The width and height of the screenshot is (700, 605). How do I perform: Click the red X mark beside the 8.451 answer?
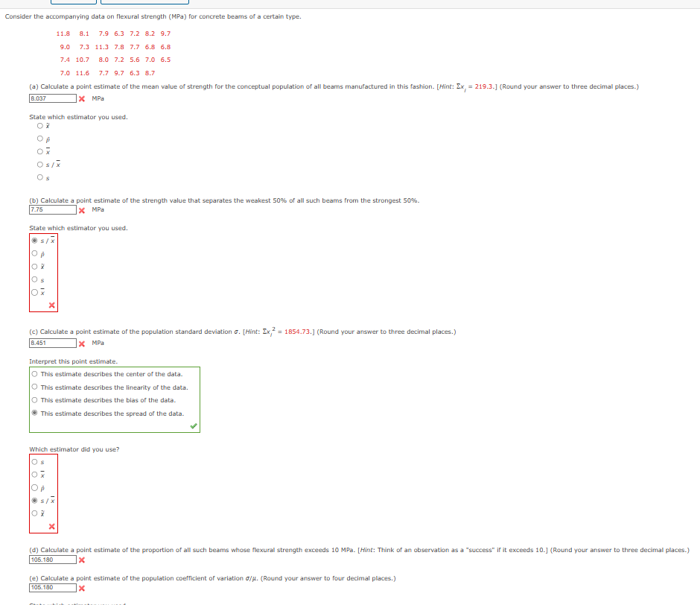point(82,343)
